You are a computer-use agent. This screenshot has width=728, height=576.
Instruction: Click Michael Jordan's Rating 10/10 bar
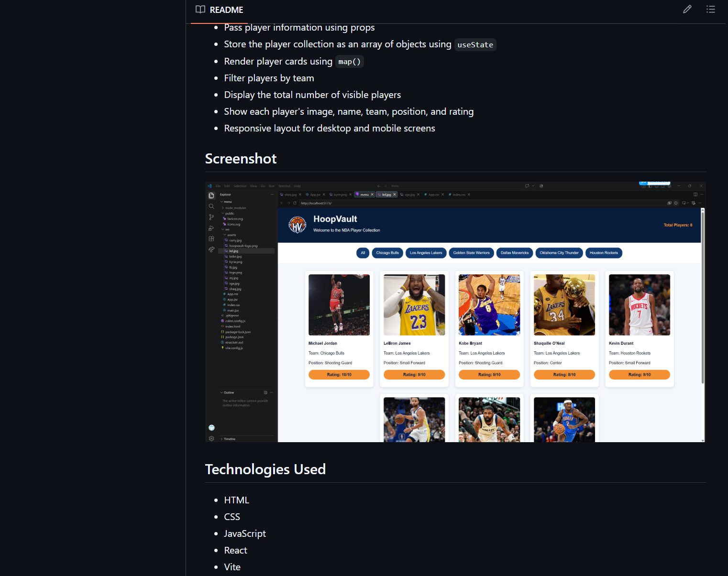pos(339,375)
